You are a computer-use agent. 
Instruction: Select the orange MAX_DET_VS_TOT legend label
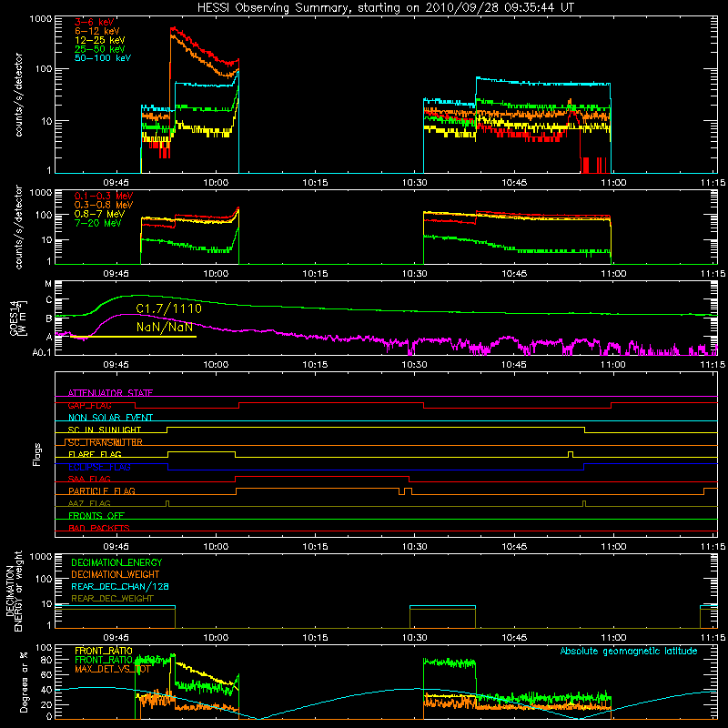[x=112, y=670]
